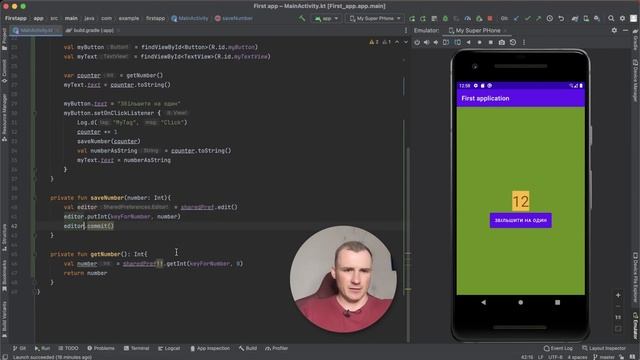Open TODO tool window button
640x360 pixels.
click(68, 348)
